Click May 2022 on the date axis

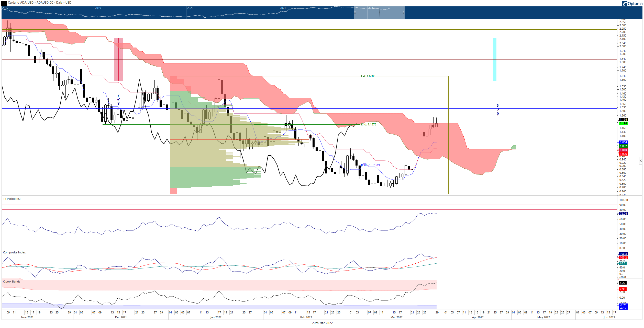click(543, 317)
